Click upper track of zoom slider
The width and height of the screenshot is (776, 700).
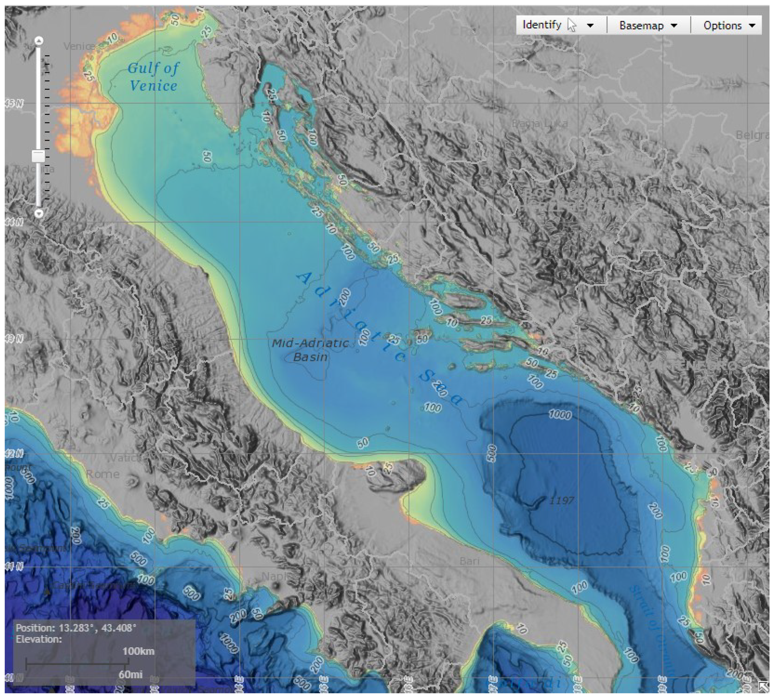tap(38, 96)
